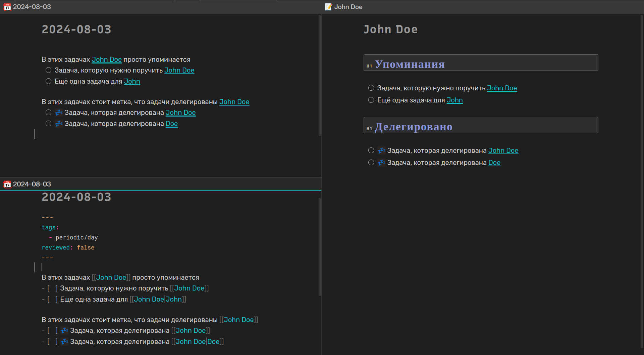This screenshot has height=355, width=644.
Task: Switch to the John Doe tab
Action: [344, 7]
